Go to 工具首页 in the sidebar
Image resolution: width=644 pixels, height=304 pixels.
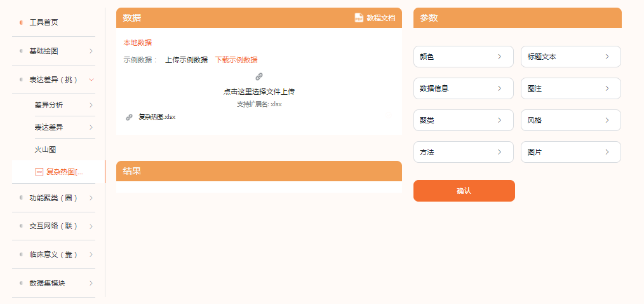pos(44,22)
